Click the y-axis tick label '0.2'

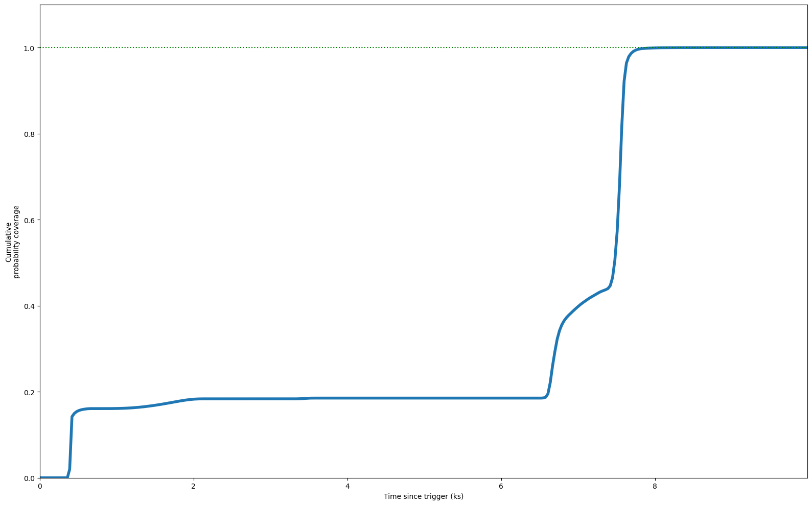point(29,392)
